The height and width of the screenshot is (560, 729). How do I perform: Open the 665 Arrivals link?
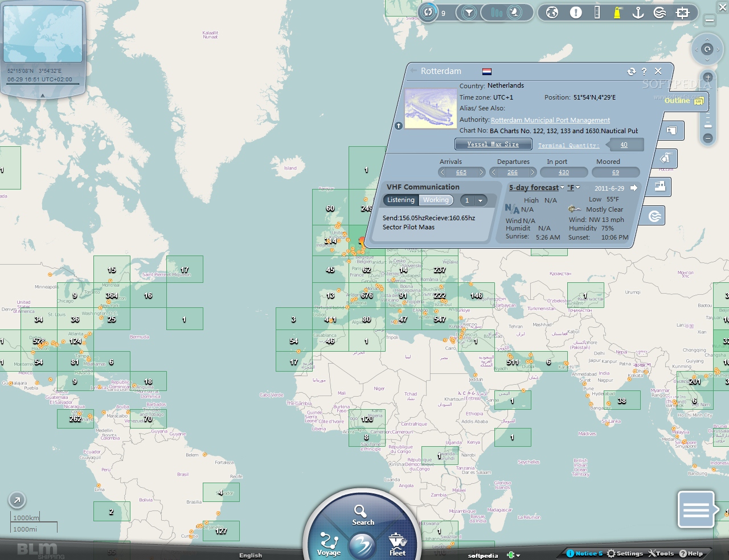point(461,172)
